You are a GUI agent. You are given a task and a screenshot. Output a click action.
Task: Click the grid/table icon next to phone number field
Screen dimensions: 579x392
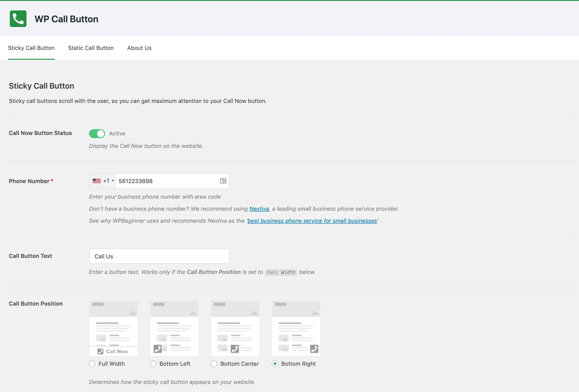[223, 181]
